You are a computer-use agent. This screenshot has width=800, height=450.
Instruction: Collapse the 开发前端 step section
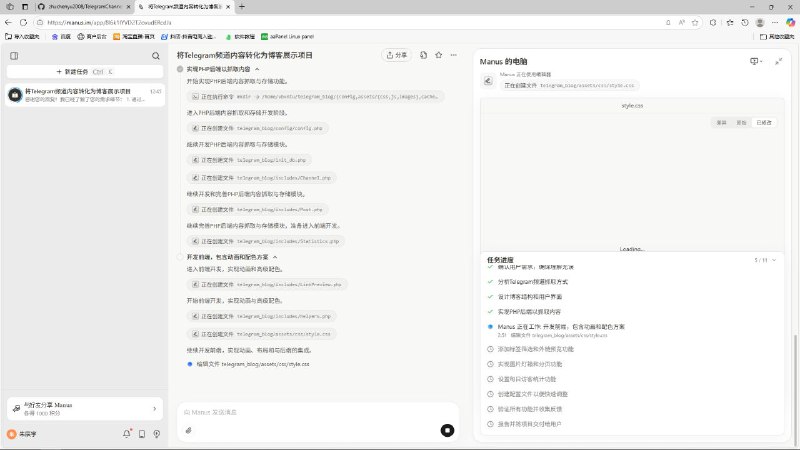tap(275, 257)
